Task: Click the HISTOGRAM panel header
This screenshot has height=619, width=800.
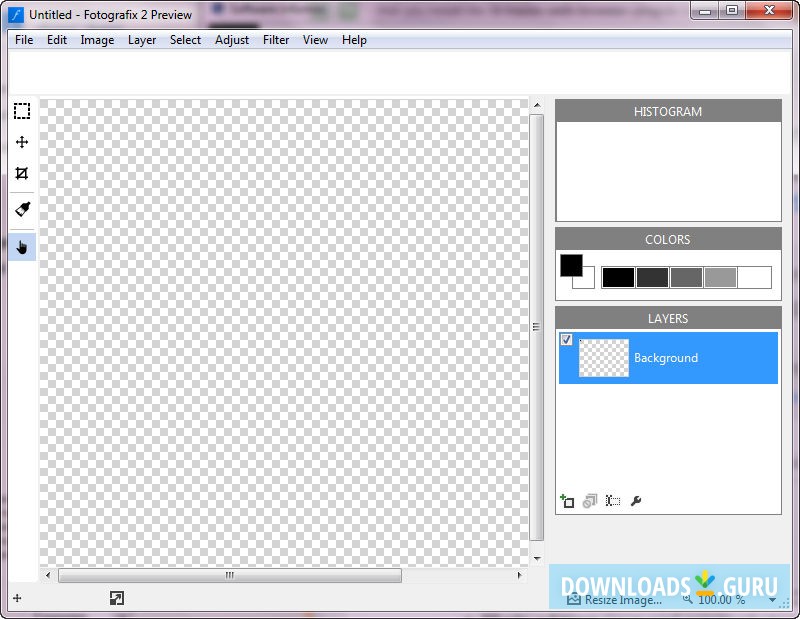Action: (x=668, y=111)
